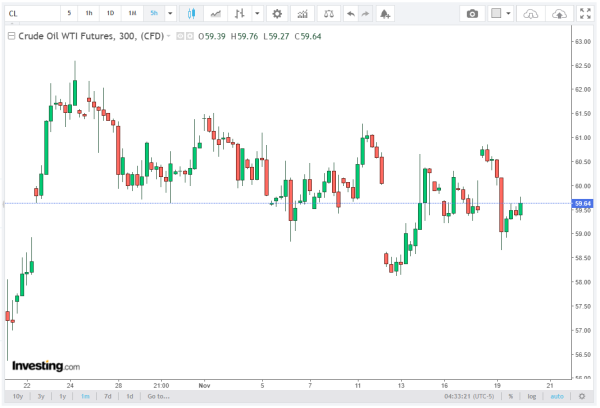Screen dimensions: 600x408
Task: Click the CL symbol input field
Action: (28, 13)
